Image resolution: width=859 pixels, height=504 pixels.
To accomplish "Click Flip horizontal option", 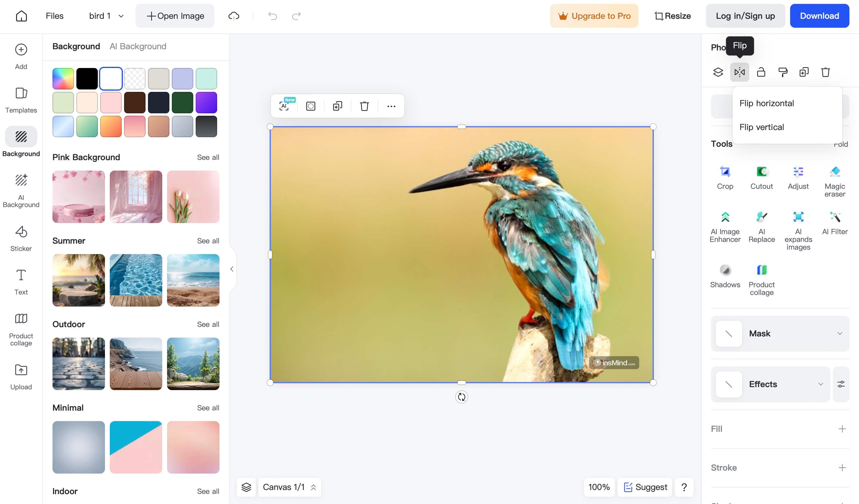I will (767, 103).
